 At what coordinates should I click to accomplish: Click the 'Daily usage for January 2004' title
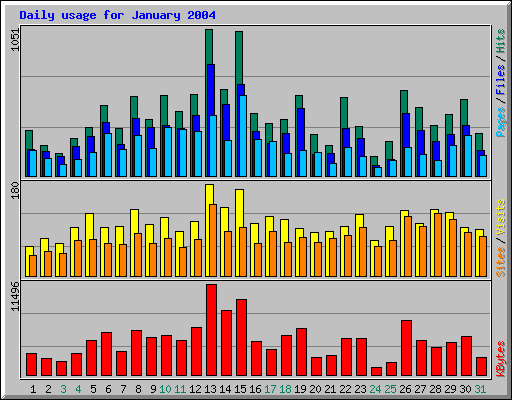pos(117,15)
